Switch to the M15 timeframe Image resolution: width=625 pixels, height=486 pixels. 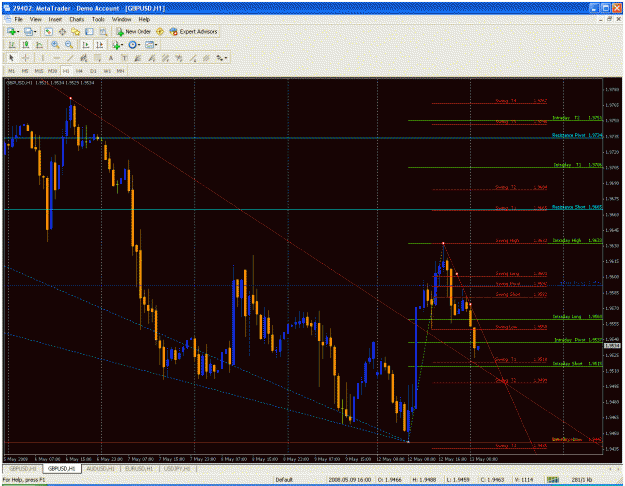[38, 71]
